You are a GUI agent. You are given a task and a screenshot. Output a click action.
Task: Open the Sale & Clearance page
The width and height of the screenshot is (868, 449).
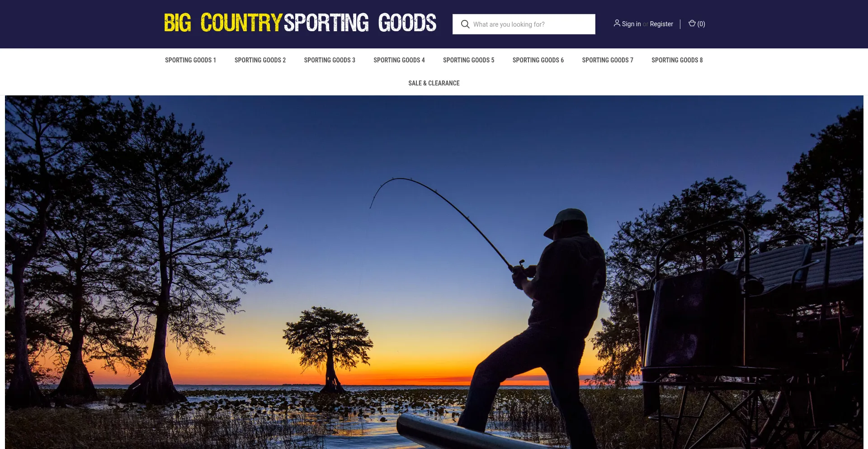point(434,83)
